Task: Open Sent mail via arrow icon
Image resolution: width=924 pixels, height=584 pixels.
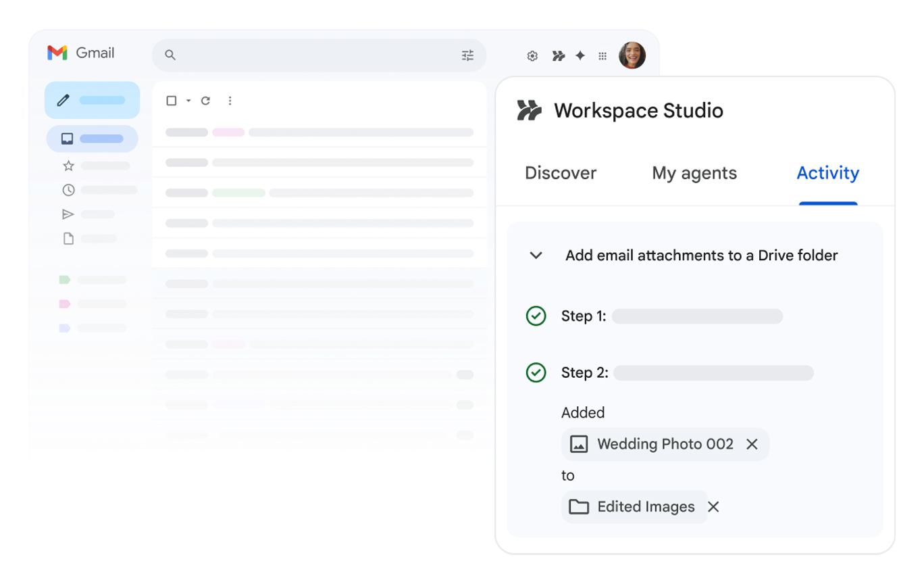Action: (x=68, y=214)
